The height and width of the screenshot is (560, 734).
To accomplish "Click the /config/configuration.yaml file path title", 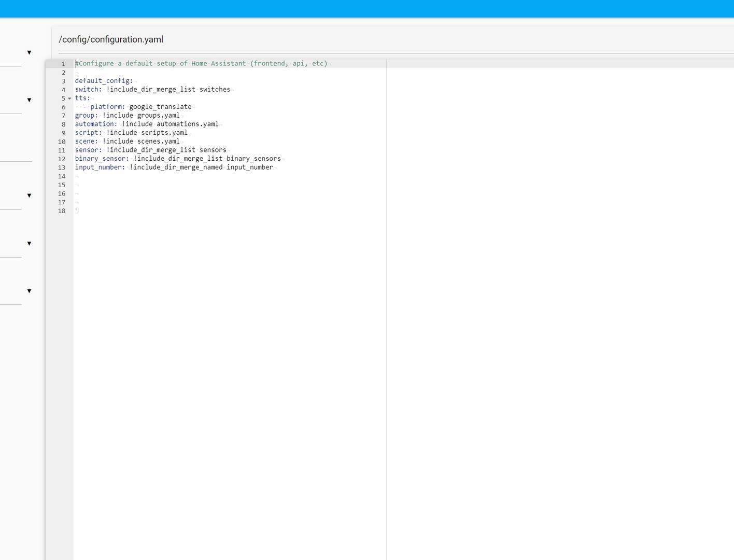I will click(111, 39).
